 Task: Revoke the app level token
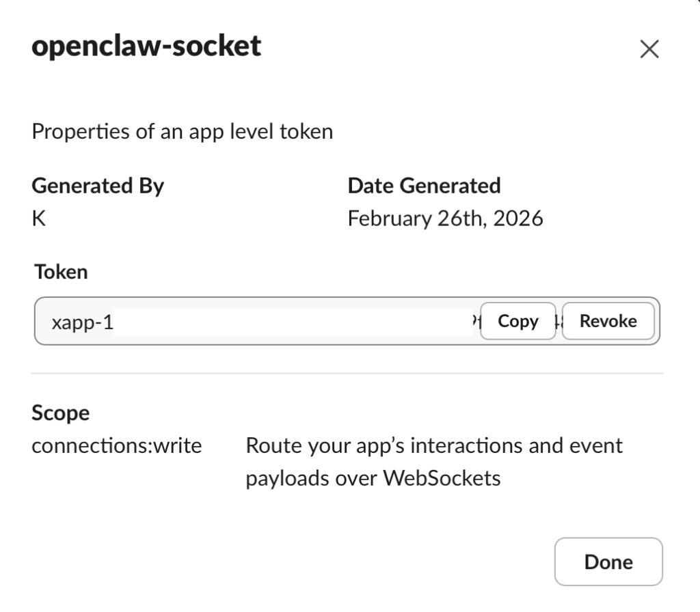[x=608, y=321]
